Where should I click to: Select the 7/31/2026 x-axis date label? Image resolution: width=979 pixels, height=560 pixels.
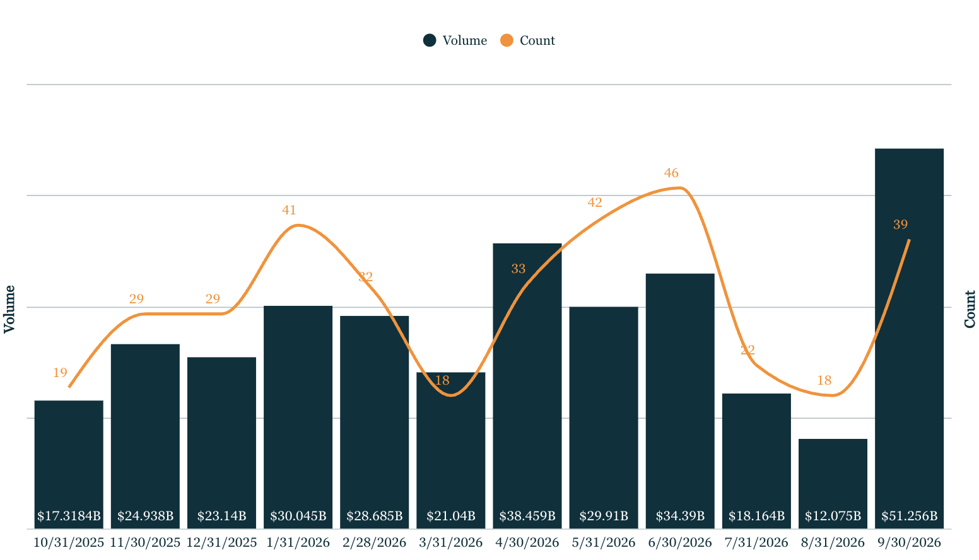[x=756, y=542]
